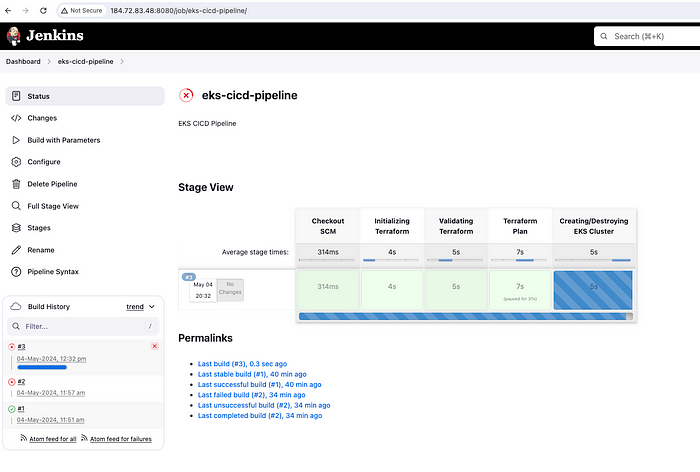
Task: Click the Pipeline Syntax help icon
Action: tap(16, 272)
